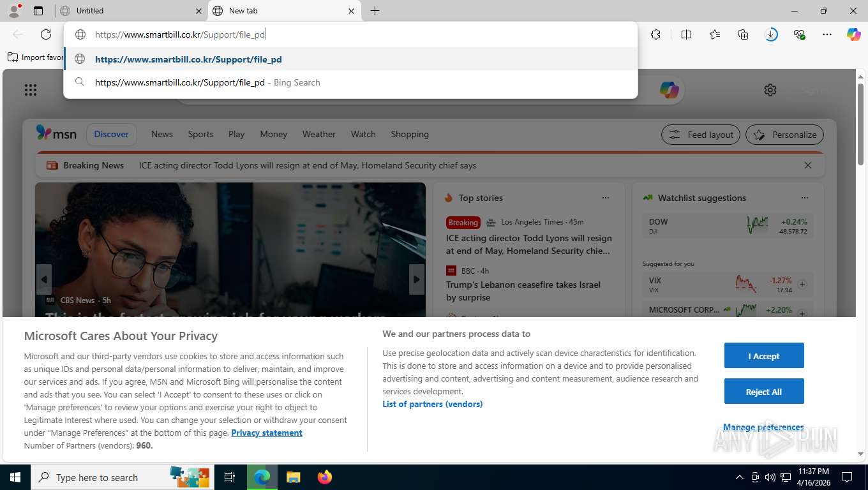Accept cookies with I Accept
The width and height of the screenshot is (868, 490).
[764, 356]
